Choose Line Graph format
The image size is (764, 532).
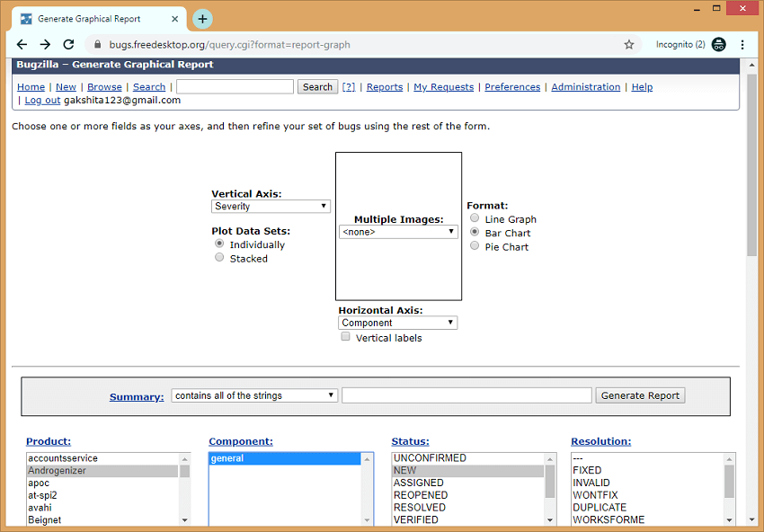click(475, 217)
